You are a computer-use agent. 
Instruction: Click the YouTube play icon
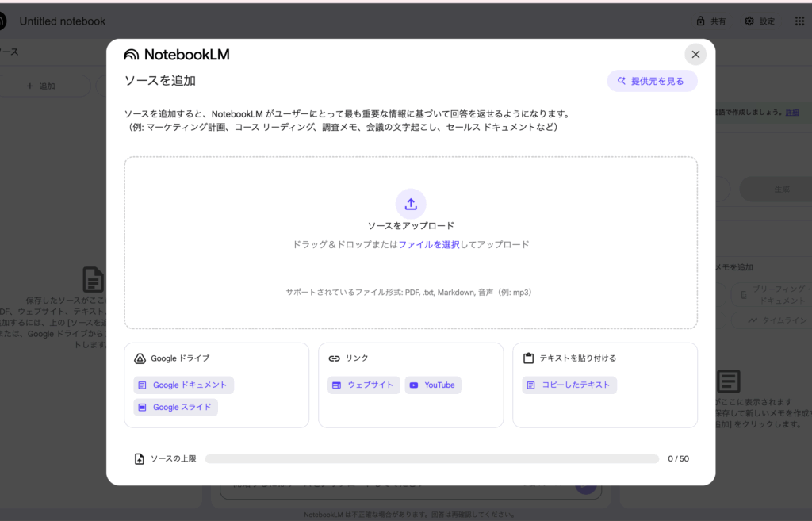[x=414, y=385]
